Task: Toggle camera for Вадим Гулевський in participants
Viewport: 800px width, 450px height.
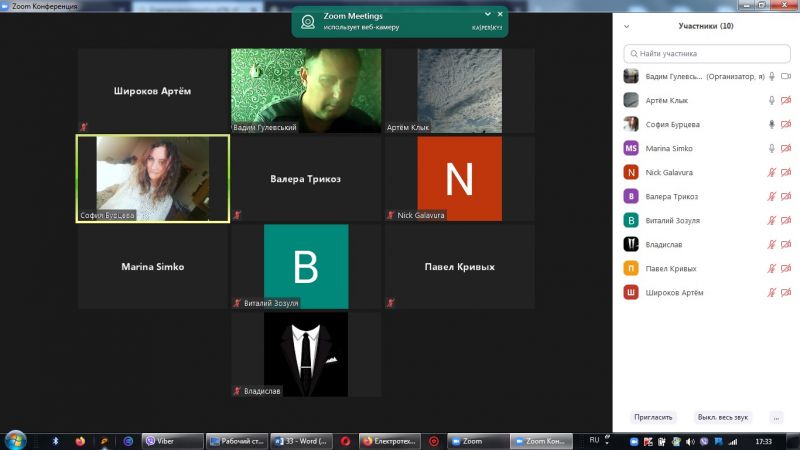Action: pos(786,77)
